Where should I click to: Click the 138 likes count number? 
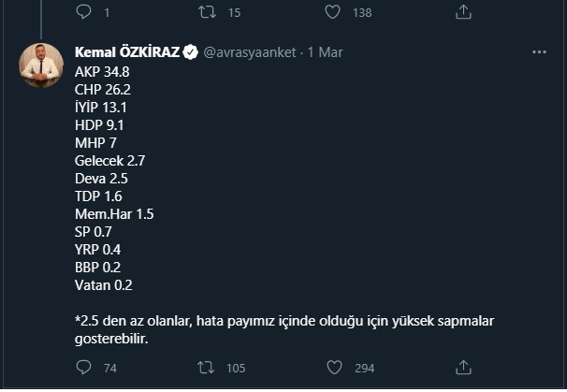tap(362, 12)
